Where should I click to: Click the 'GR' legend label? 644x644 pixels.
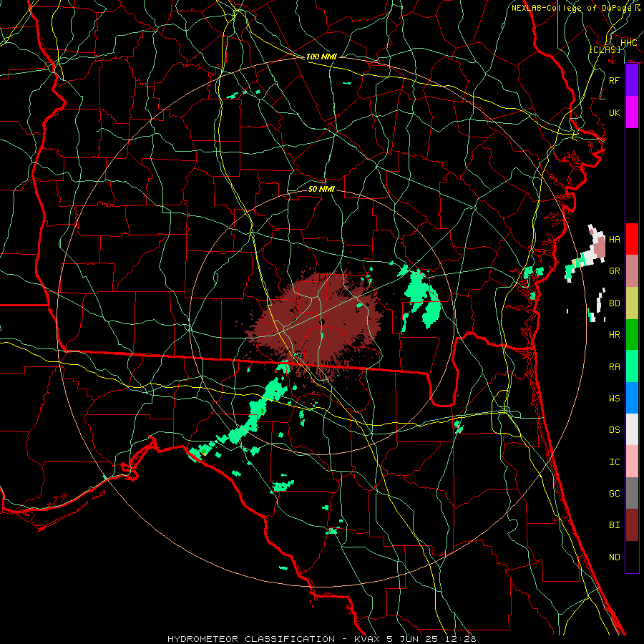(614, 271)
